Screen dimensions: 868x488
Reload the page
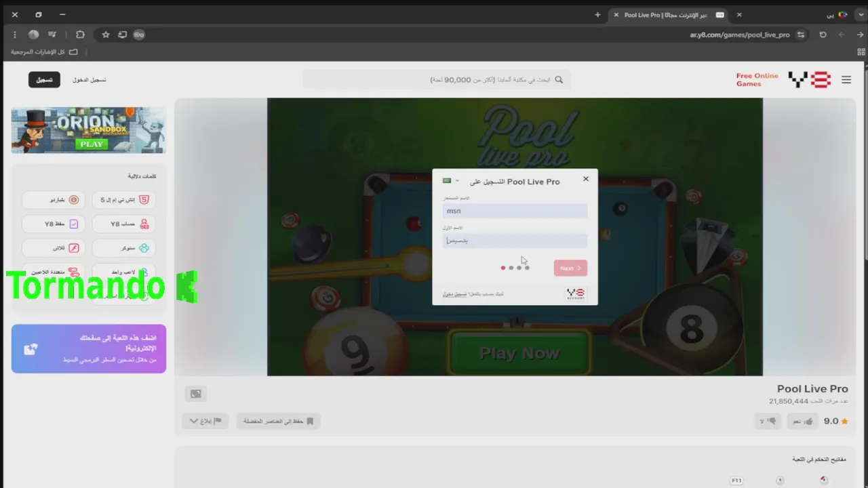point(823,35)
